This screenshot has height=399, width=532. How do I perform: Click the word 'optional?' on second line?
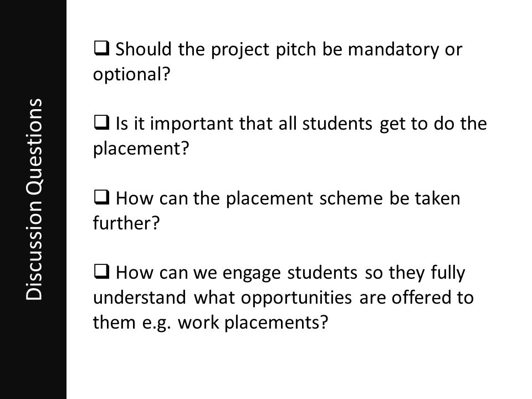[131, 74]
